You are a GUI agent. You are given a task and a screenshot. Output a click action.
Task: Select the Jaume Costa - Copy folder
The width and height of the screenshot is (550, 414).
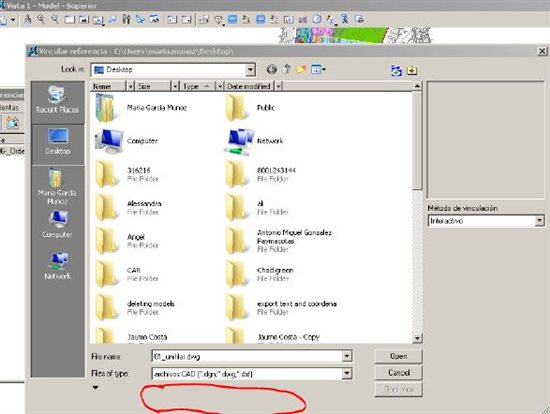tap(273, 336)
